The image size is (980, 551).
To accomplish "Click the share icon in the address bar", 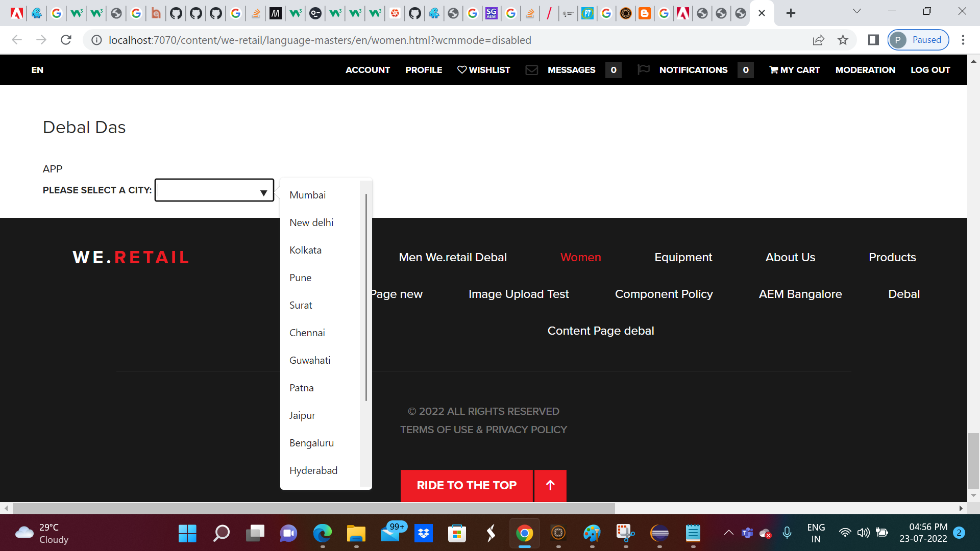I will point(819,40).
